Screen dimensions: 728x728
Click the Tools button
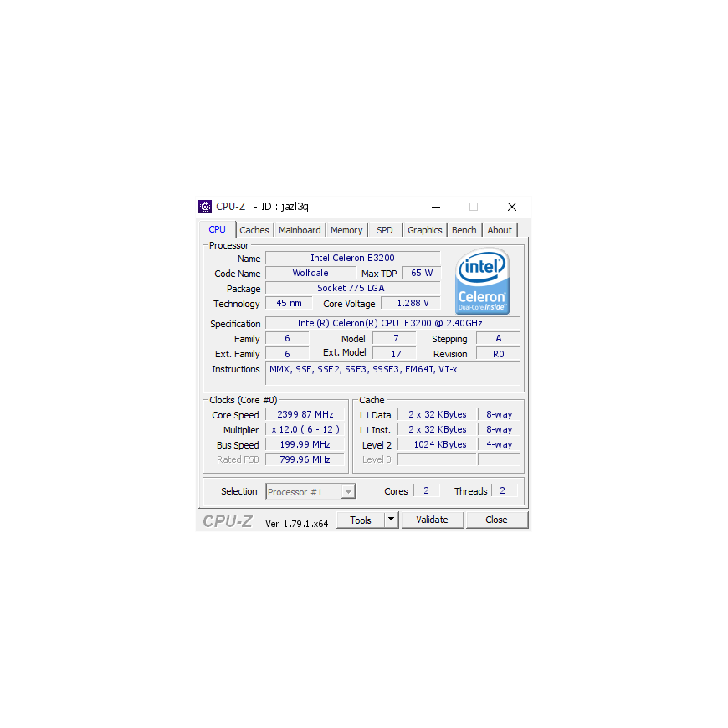[361, 520]
